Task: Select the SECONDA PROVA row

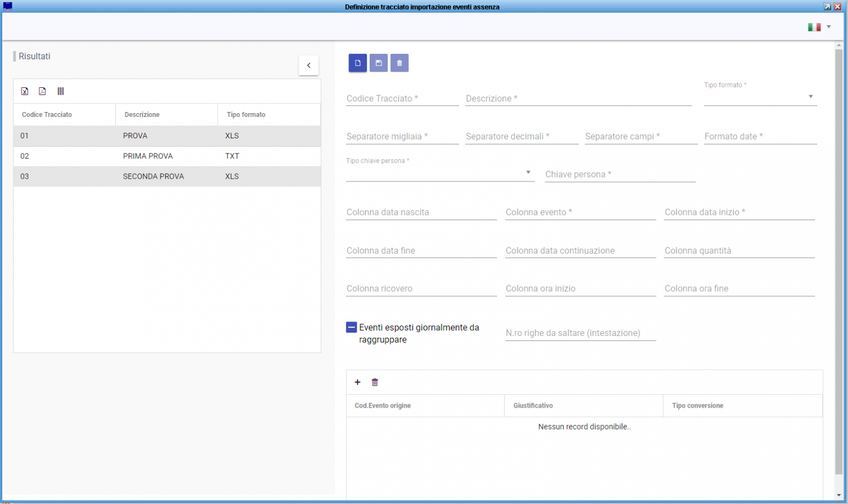Action: (153, 176)
